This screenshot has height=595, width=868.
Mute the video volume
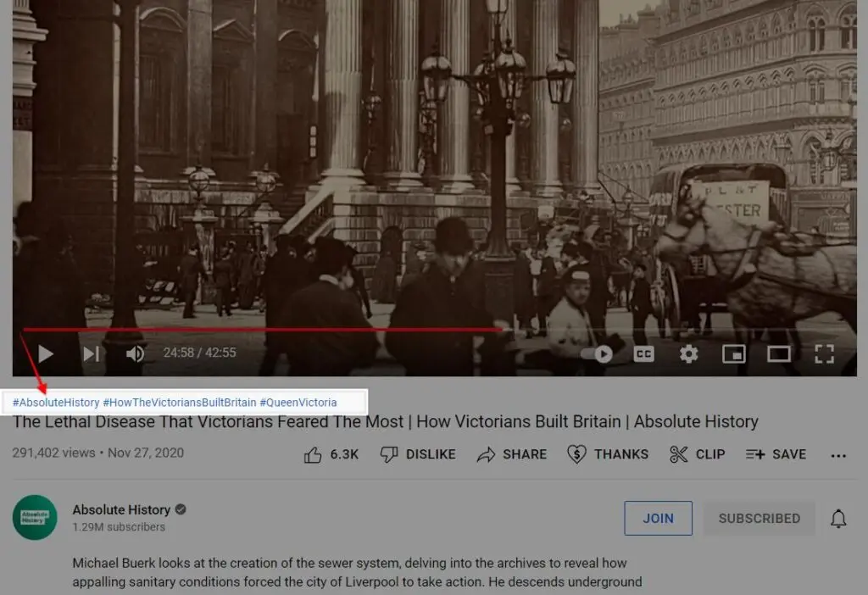pyautogui.click(x=135, y=353)
